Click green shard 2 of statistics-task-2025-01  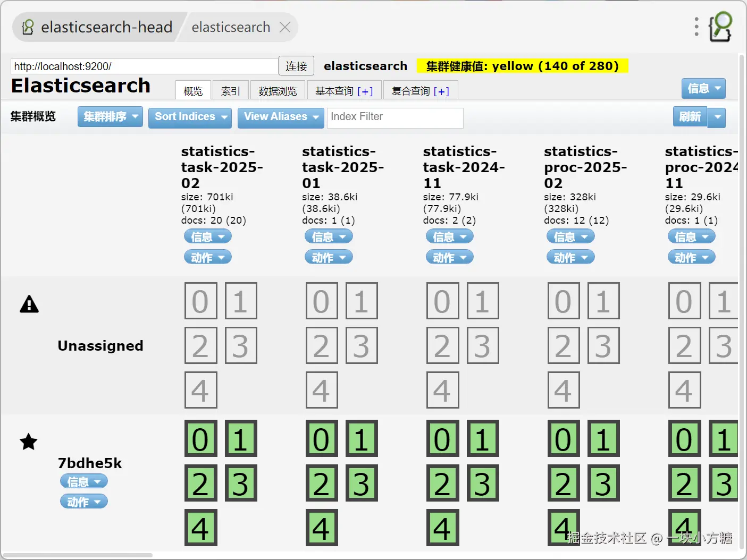[x=322, y=483]
